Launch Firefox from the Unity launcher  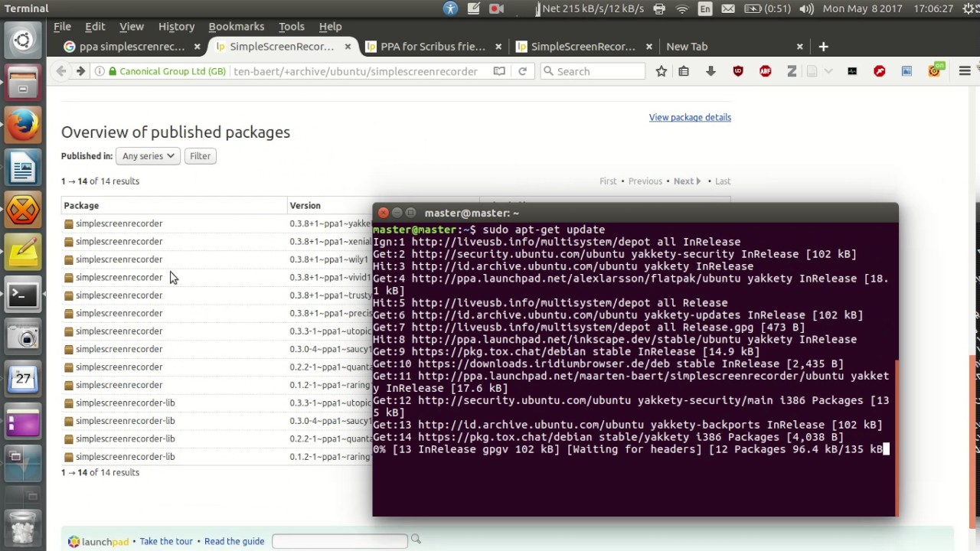click(23, 125)
